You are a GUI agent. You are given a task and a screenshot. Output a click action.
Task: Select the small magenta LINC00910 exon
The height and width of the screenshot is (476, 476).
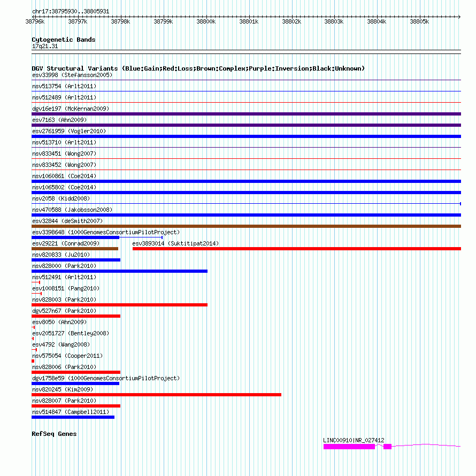tap(387, 447)
